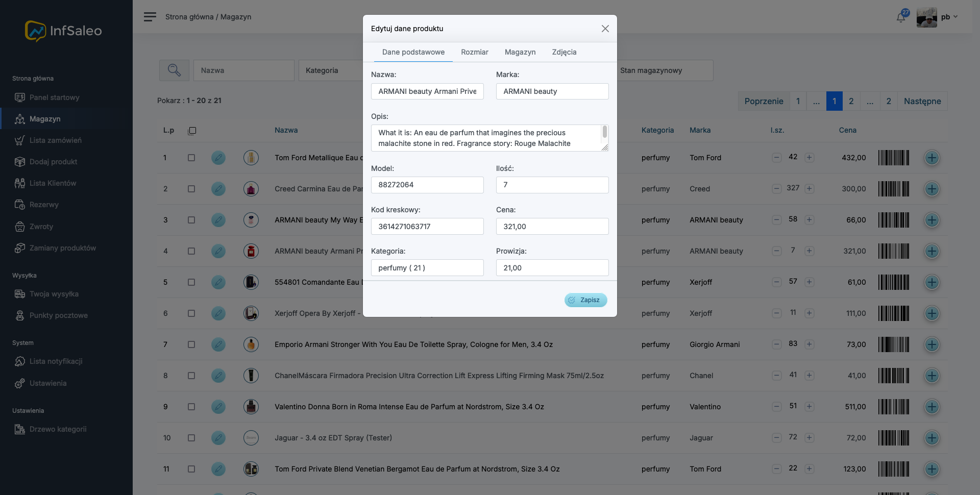
Task: Select checkbox for row 8 Chanel
Action: pos(191,376)
